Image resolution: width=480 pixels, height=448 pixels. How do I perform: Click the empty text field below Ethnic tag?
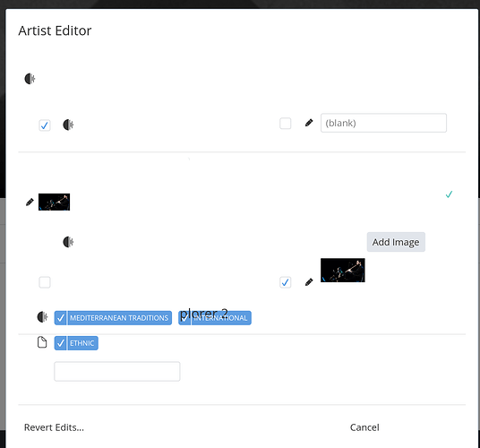point(117,371)
